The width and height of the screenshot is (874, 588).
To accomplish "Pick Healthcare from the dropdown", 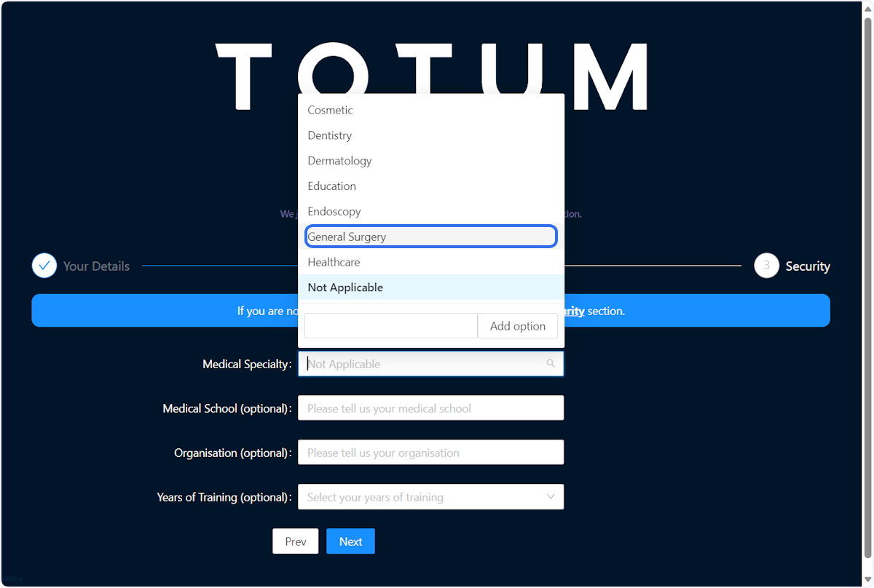I will [x=431, y=262].
